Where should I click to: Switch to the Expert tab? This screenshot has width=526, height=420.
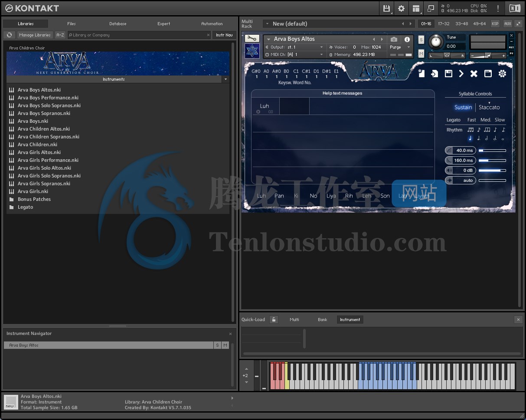[164, 23]
